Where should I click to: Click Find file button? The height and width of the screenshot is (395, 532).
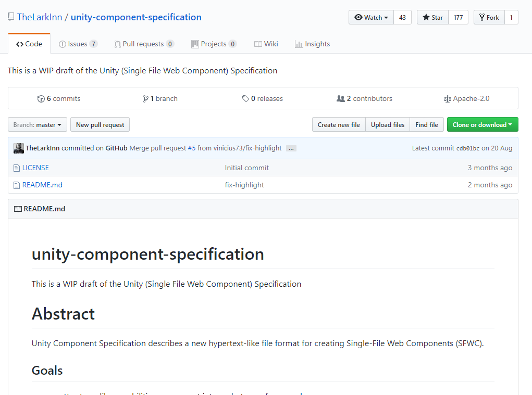(426, 125)
